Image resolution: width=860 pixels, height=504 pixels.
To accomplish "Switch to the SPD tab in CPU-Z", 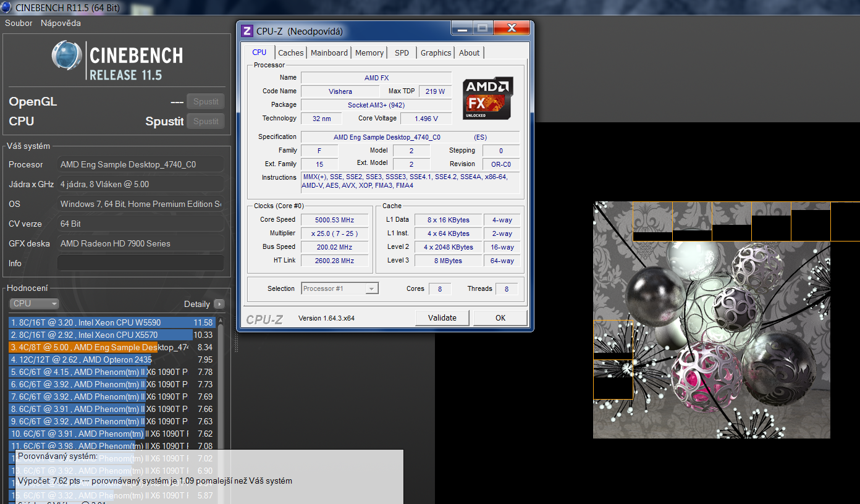I will 402,53.
